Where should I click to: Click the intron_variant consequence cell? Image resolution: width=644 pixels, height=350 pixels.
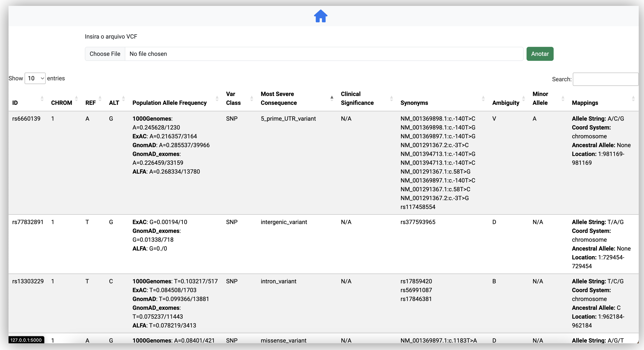click(278, 281)
